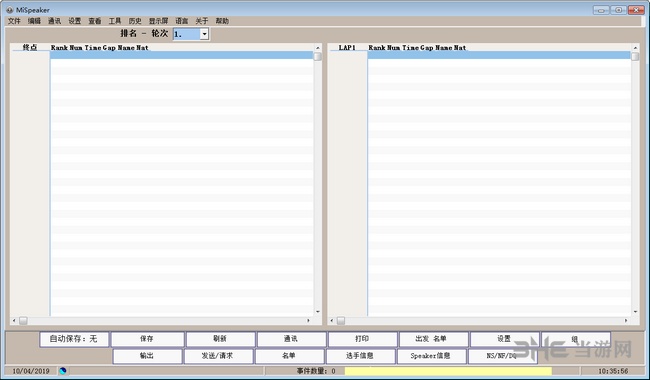
Task: Open the 通讯 menu in menu bar
Action: (x=54, y=21)
